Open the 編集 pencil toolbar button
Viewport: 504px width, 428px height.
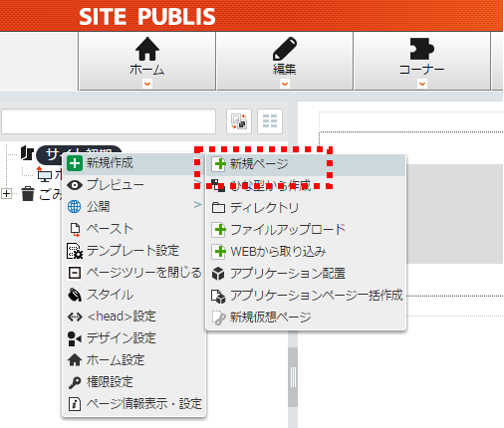285,61
